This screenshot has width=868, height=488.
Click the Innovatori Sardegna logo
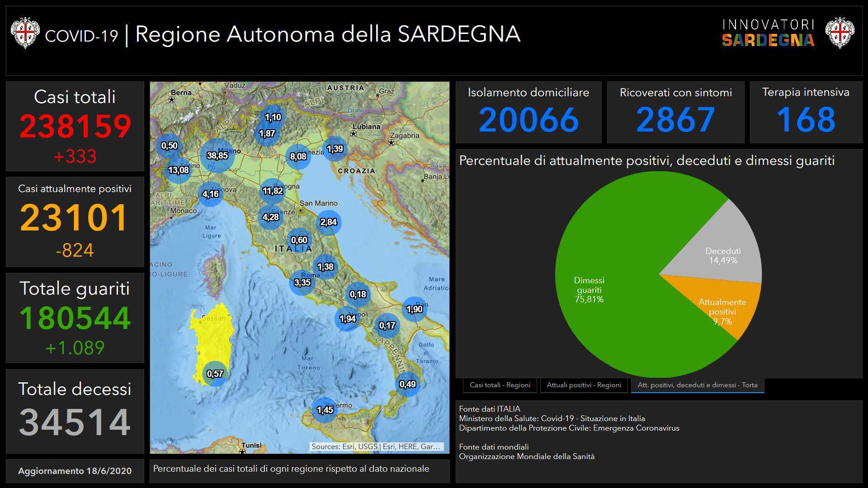tap(768, 33)
